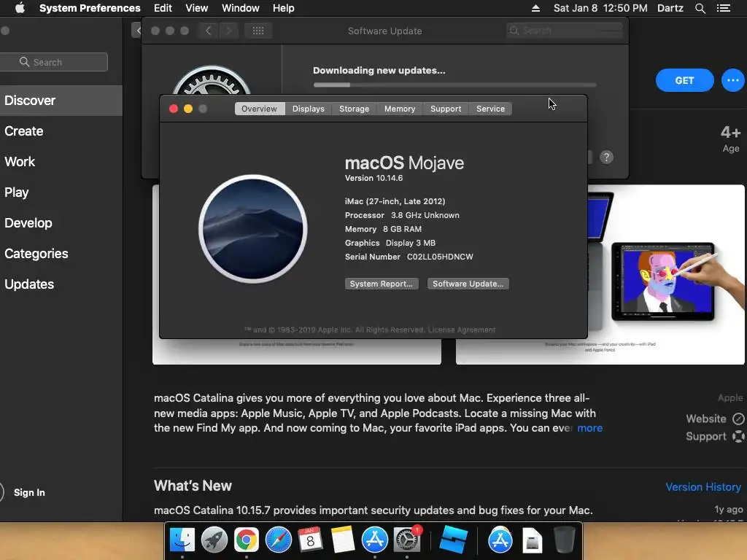Viewport: 747px width, 560px height.
Task: Click the Software Update search field
Action: (x=565, y=31)
